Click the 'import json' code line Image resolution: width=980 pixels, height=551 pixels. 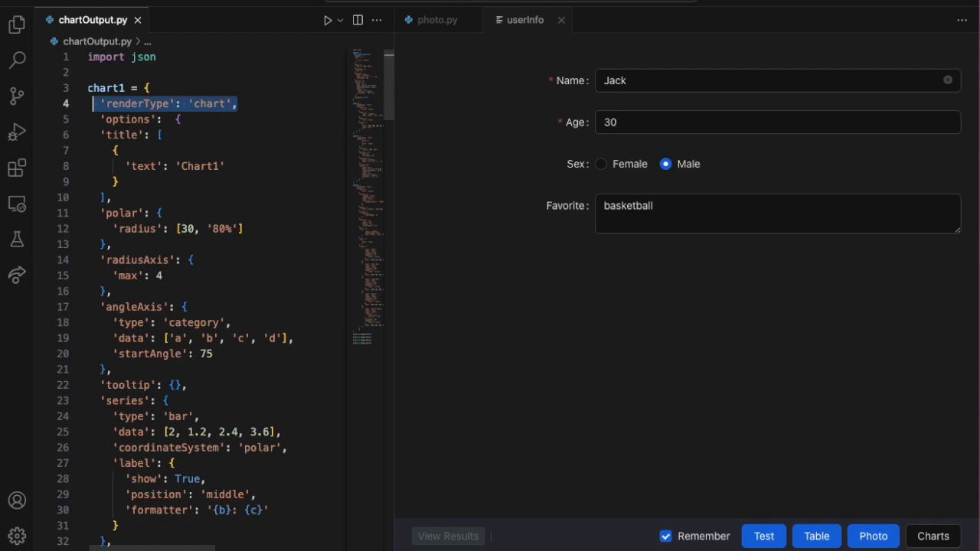[x=122, y=57]
